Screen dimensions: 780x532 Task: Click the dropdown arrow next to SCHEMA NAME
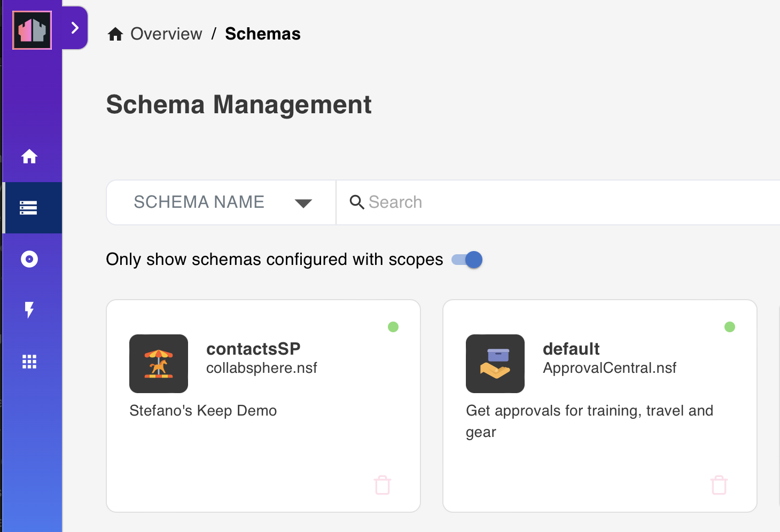(x=303, y=204)
